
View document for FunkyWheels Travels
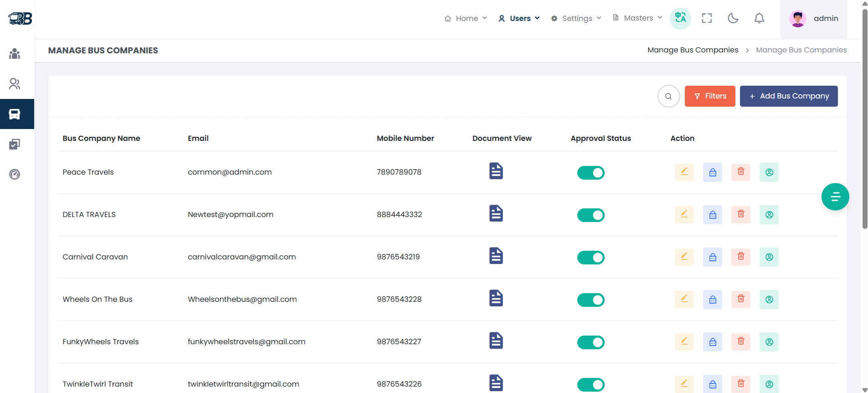pos(496,341)
